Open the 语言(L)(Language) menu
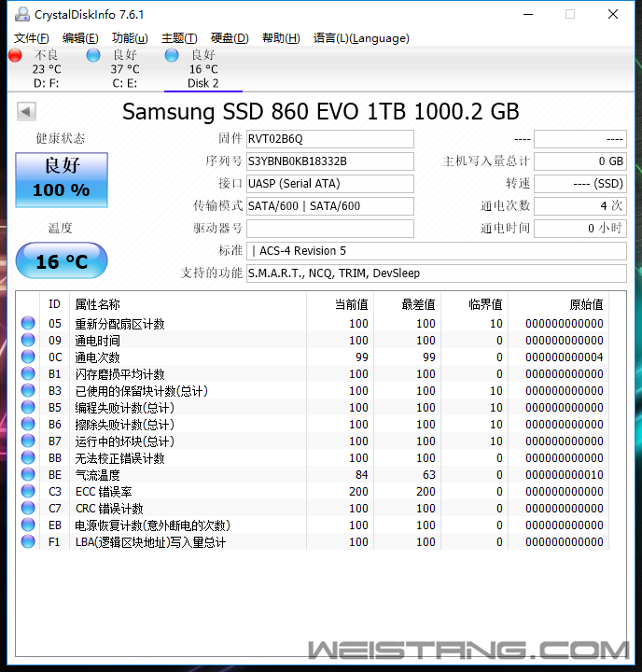Screen dimensions: 642x672 point(361,38)
